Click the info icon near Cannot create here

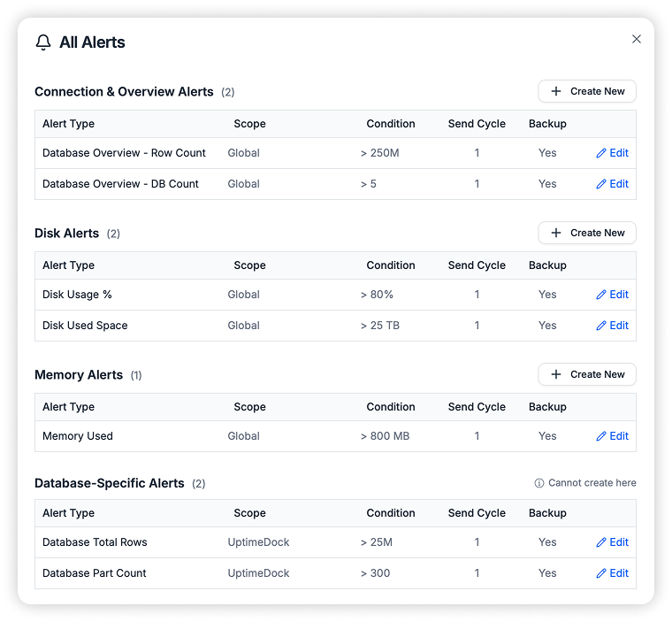[x=539, y=483]
